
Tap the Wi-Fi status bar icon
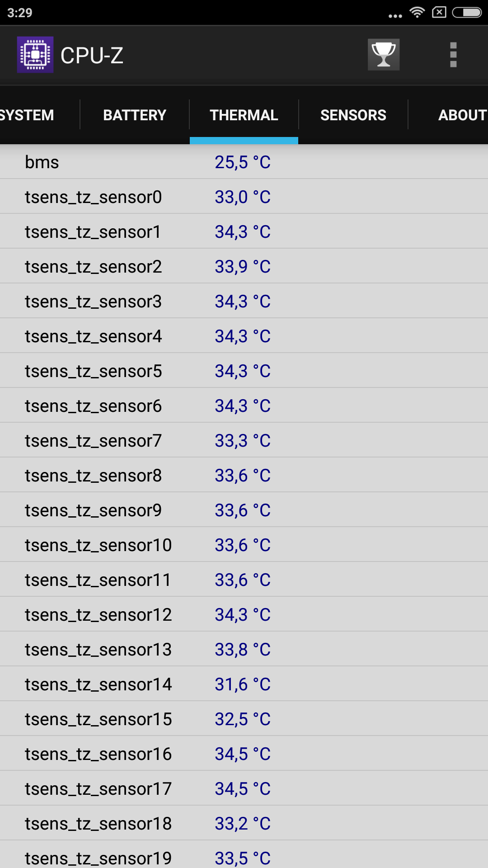tap(417, 12)
